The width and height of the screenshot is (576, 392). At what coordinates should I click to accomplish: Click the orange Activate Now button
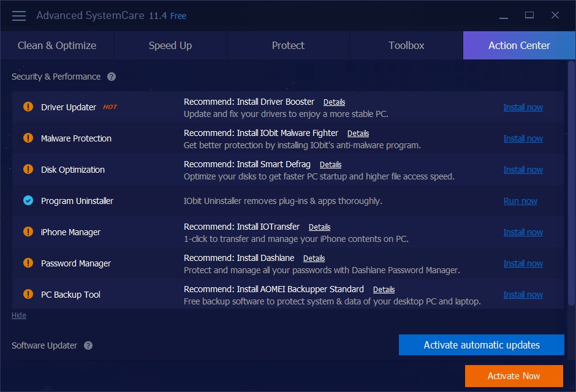(514, 376)
